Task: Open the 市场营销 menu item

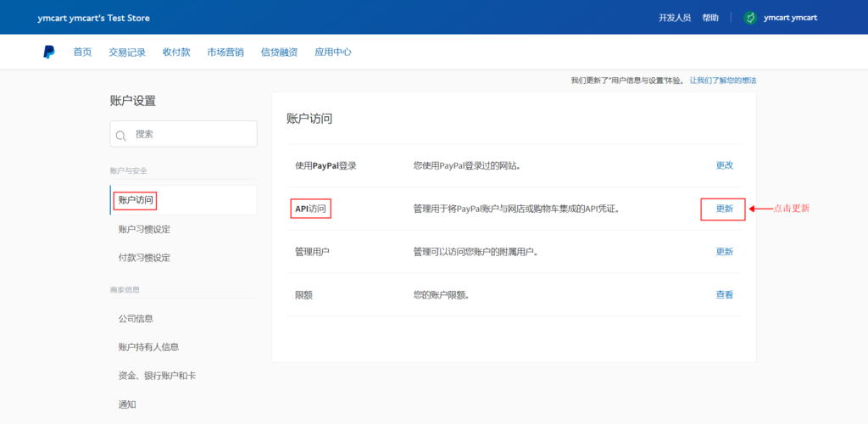Action: 225,52
